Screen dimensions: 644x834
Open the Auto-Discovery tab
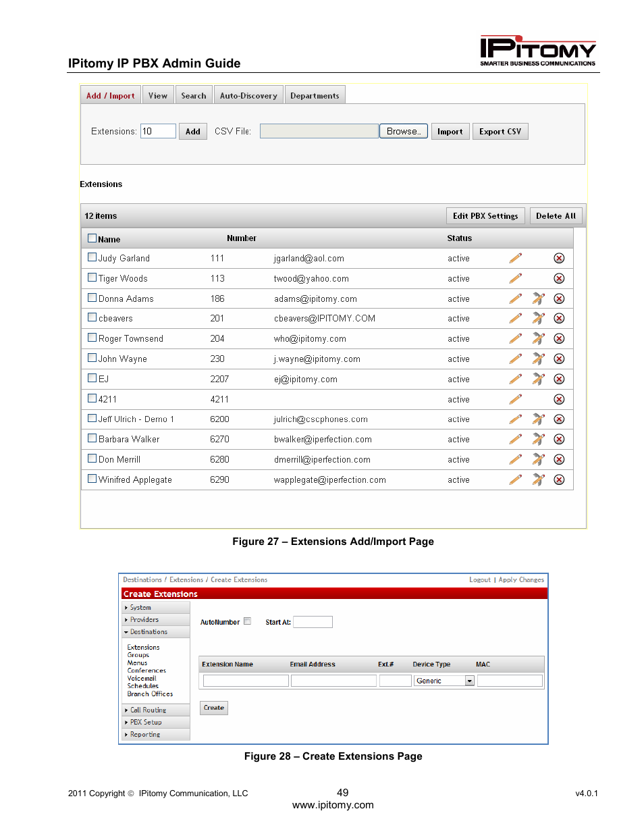pos(248,95)
